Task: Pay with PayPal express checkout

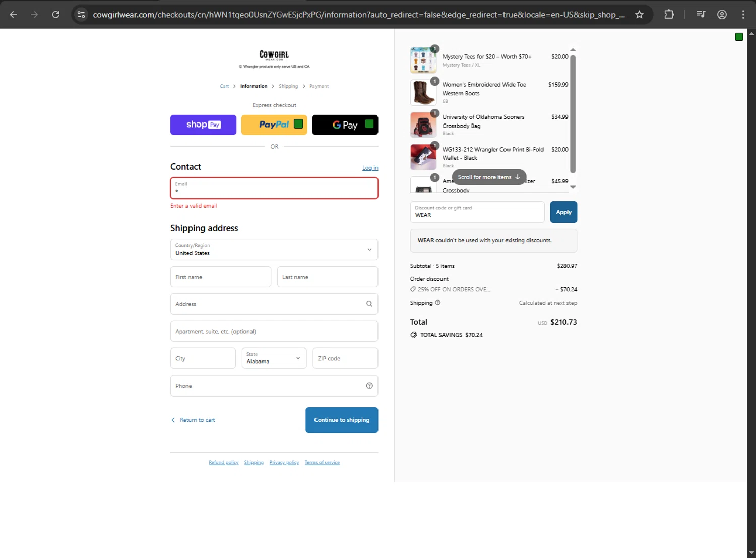Action: 274,125
